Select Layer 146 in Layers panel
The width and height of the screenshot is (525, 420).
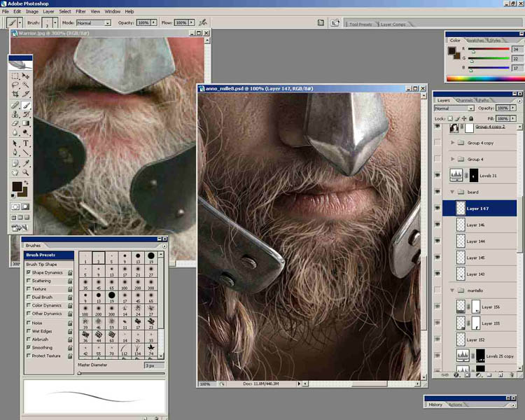(483, 225)
